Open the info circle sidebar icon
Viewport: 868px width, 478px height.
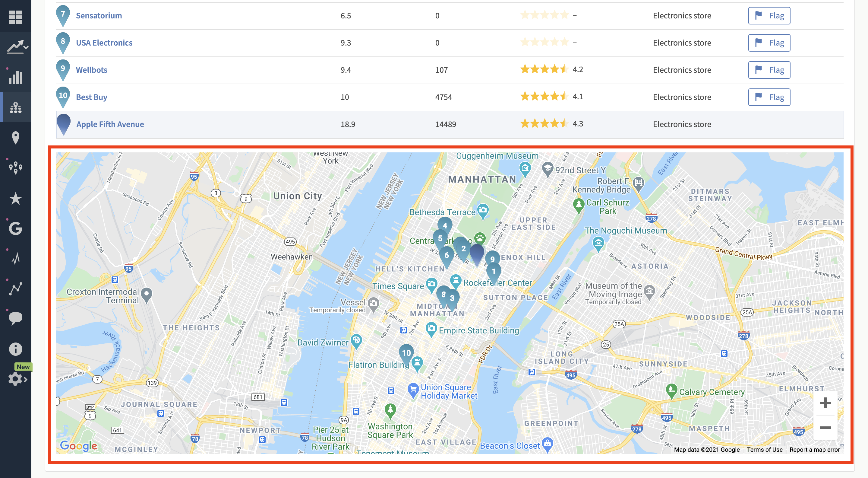(x=15, y=349)
